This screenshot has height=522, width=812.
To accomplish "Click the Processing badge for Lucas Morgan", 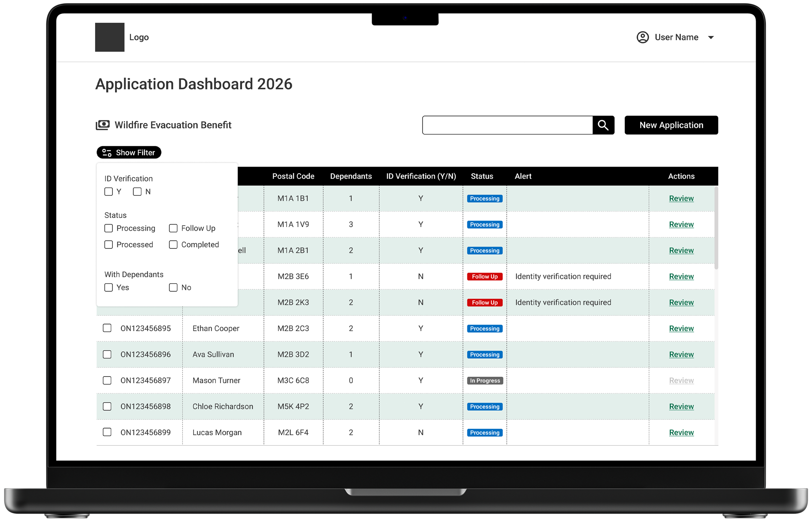I will pos(485,433).
